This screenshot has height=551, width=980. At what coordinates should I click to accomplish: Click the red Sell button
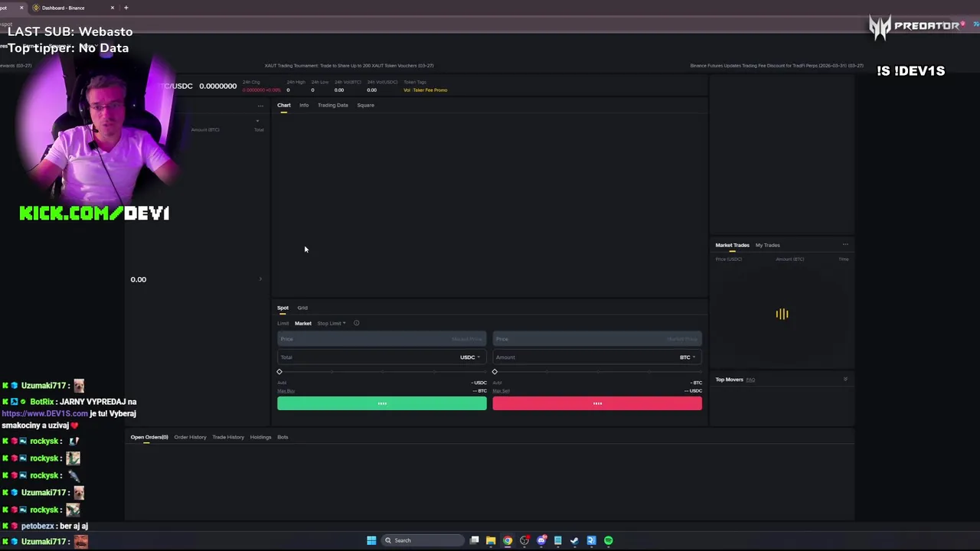597,403
